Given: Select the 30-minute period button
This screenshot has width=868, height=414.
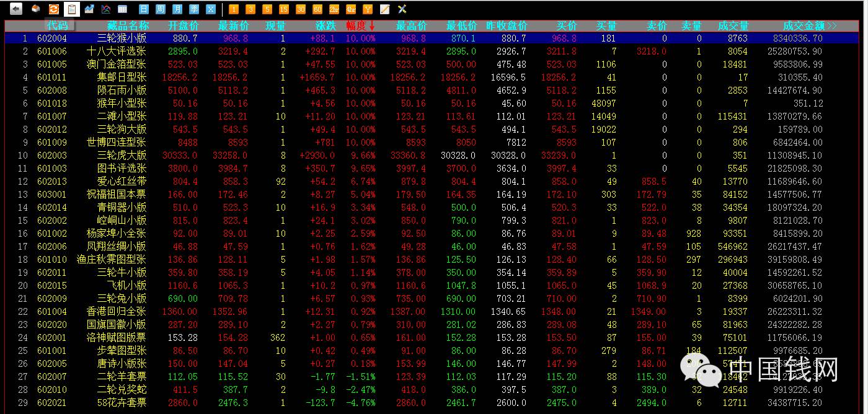Looking at the screenshot, I should (301, 9).
